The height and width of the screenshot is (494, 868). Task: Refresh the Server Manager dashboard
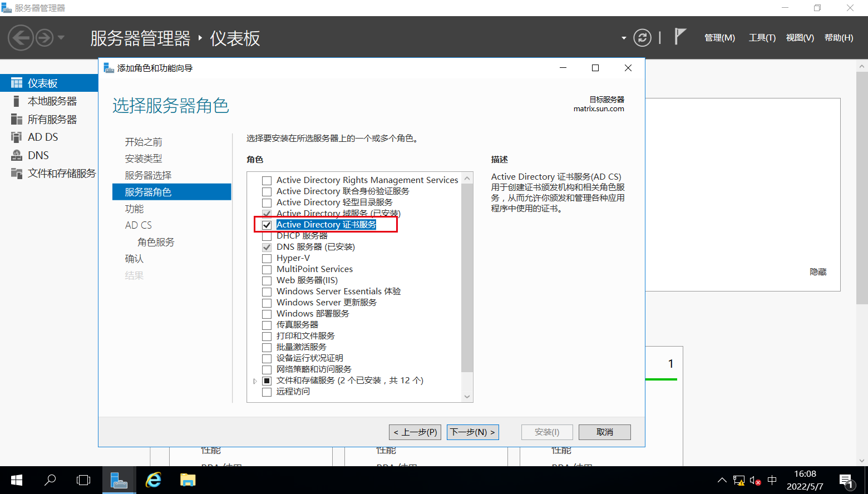pyautogui.click(x=642, y=38)
